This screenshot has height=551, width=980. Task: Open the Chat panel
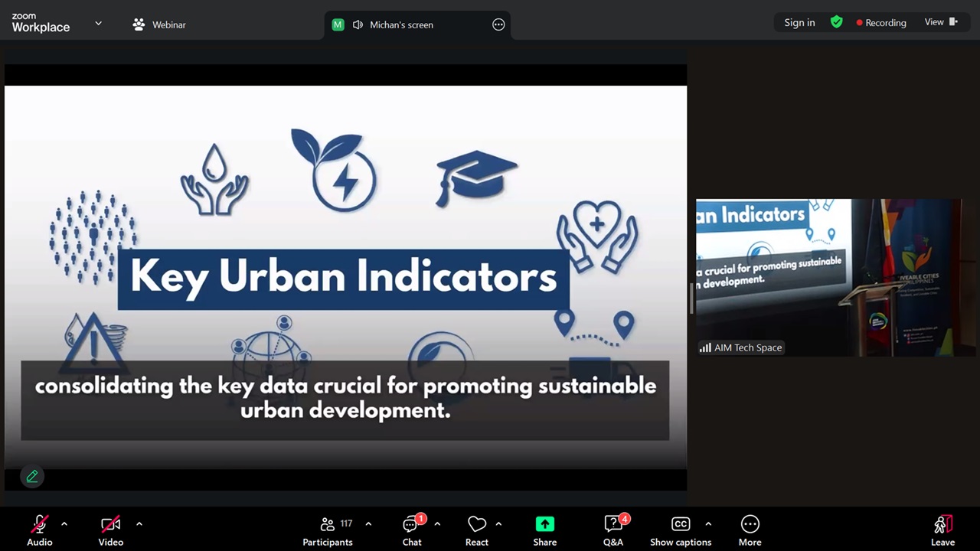412,530
